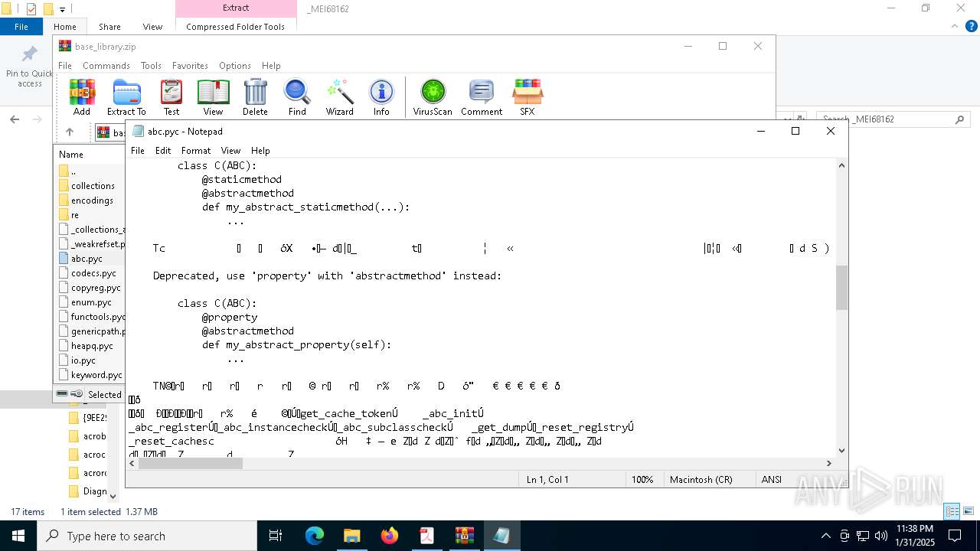The width and height of the screenshot is (980, 551).
Task: Switch to Explorer View ribbon tab
Action: point(152,26)
